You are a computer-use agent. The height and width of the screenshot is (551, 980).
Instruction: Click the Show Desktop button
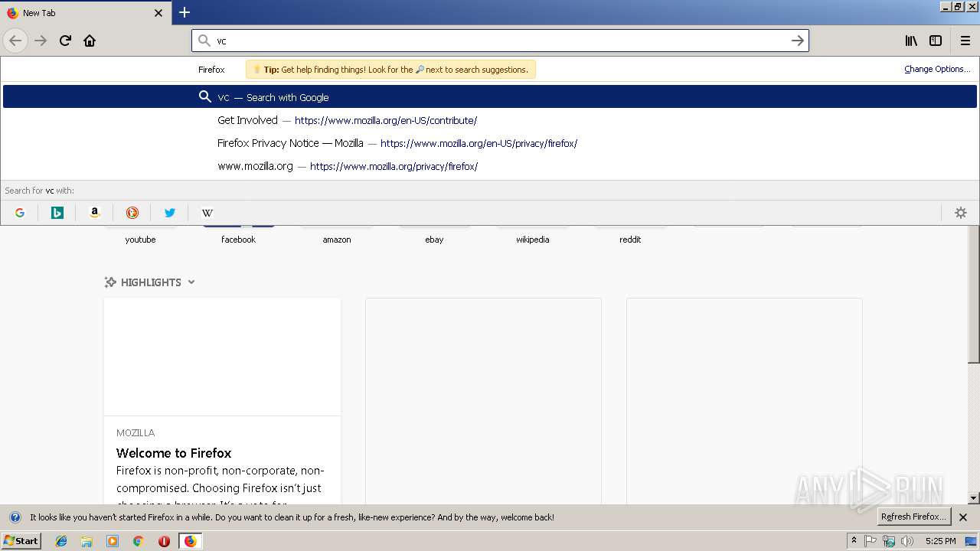[971, 541]
